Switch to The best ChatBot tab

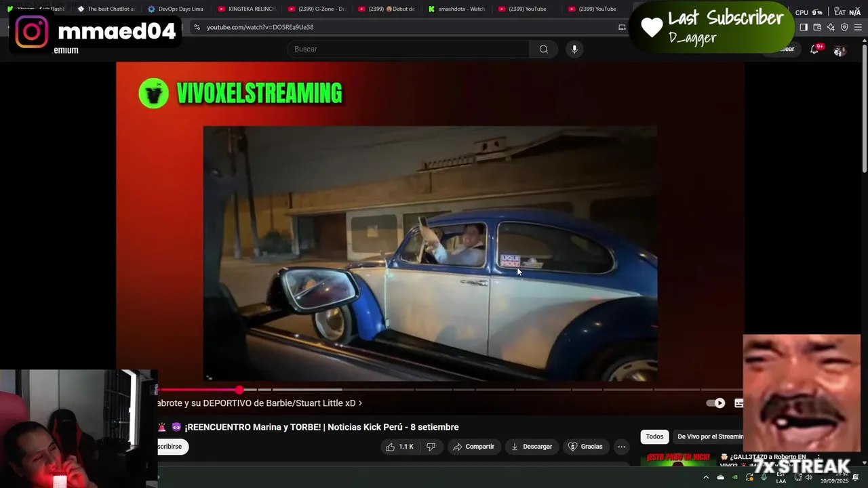coord(106,9)
